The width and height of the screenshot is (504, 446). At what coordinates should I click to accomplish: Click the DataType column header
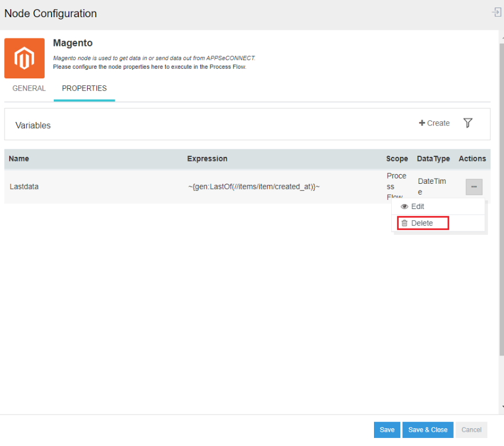[x=433, y=159]
